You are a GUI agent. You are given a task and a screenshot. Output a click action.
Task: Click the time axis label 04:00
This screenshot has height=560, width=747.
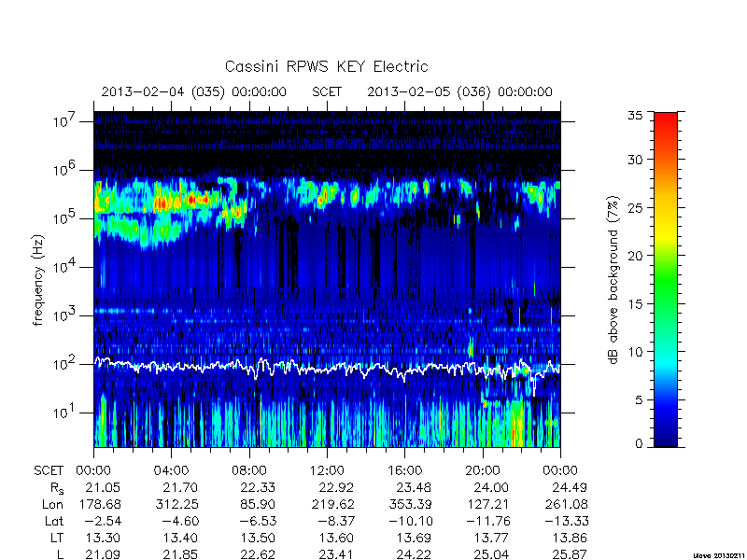coord(171,471)
